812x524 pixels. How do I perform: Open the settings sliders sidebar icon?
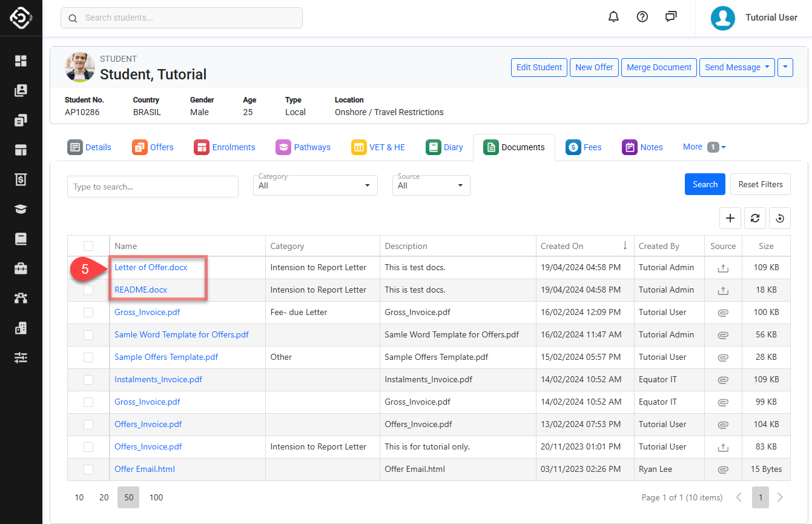click(21, 357)
